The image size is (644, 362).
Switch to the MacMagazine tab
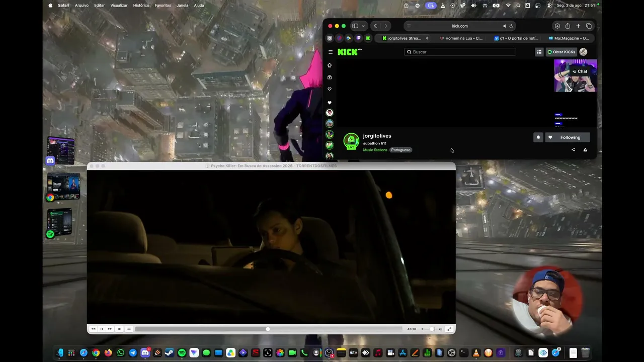(x=569, y=38)
